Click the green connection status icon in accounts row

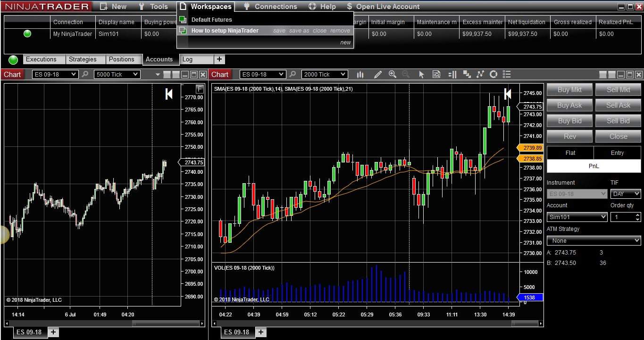pos(27,34)
